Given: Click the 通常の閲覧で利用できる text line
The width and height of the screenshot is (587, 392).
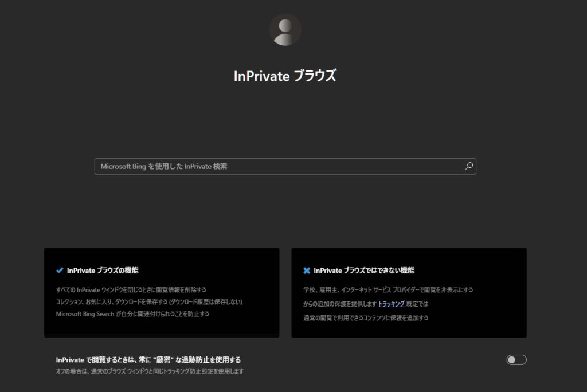Looking at the screenshot, I should (366, 317).
